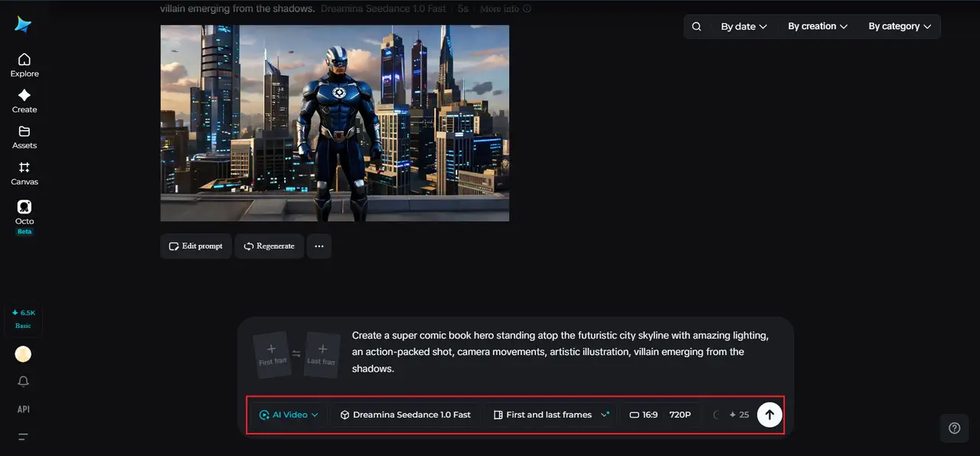Open the Explore page
The height and width of the screenshot is (456, 980).
point(24,65)
